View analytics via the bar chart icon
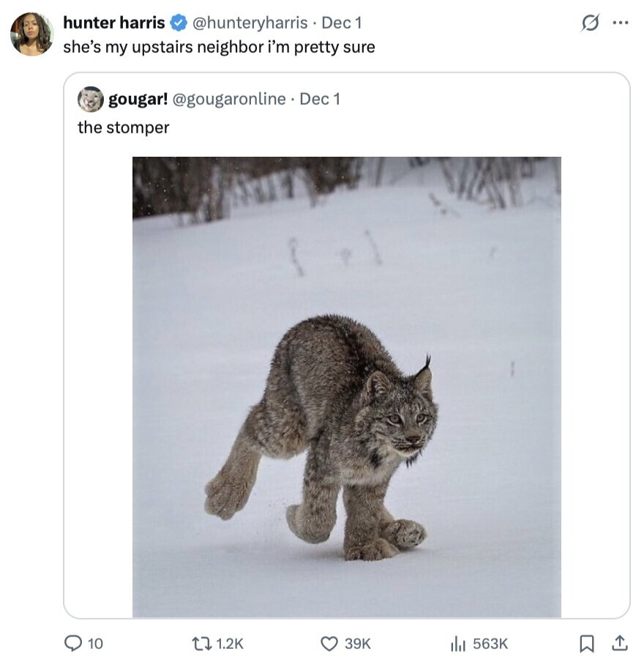 point(458,643)
